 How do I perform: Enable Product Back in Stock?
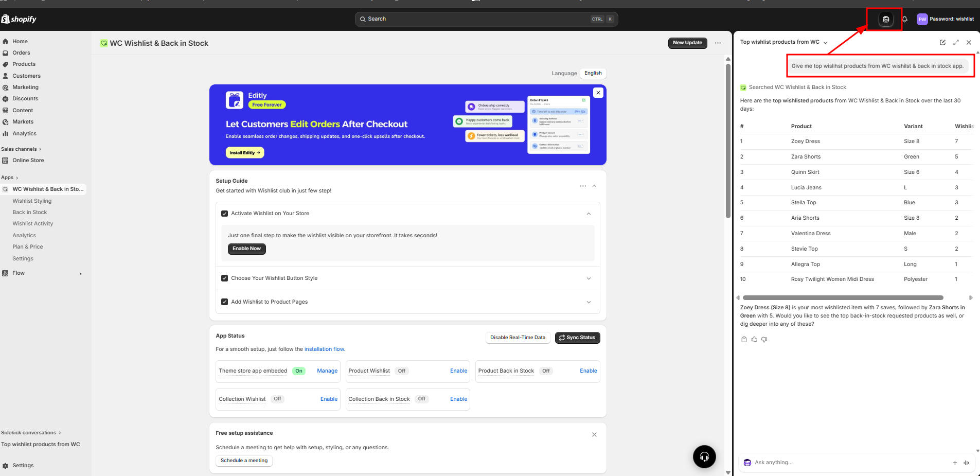point(589,371)
